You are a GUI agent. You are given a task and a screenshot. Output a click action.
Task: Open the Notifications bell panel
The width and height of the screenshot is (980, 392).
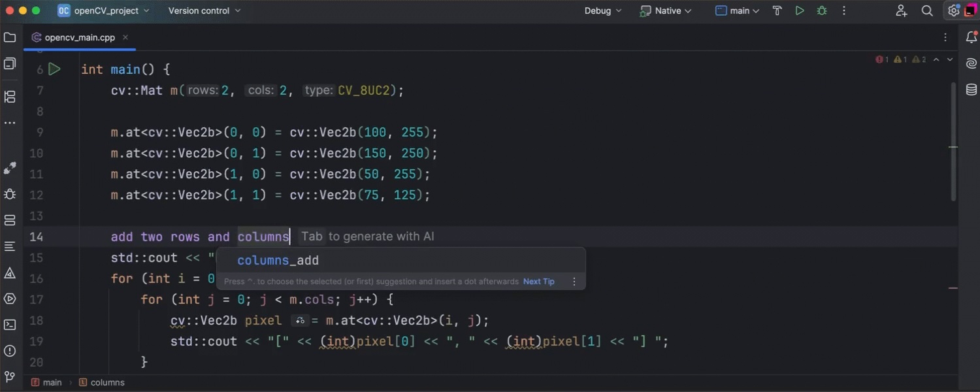[x=971, y=38]
